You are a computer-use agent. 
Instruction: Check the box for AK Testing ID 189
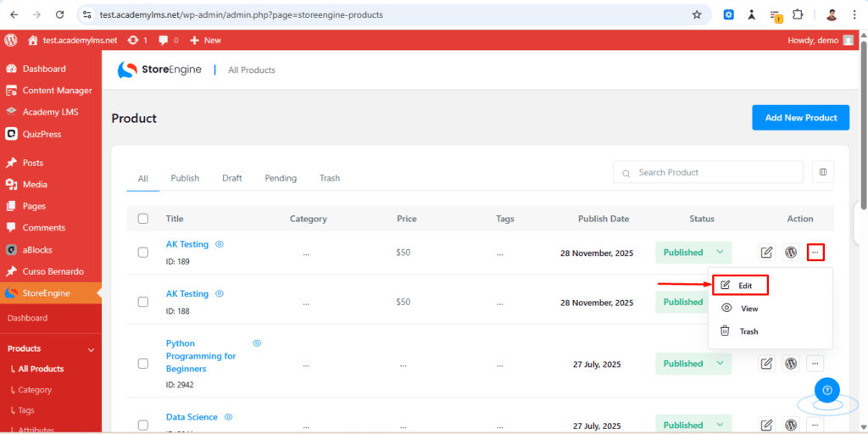pos(142,253)
